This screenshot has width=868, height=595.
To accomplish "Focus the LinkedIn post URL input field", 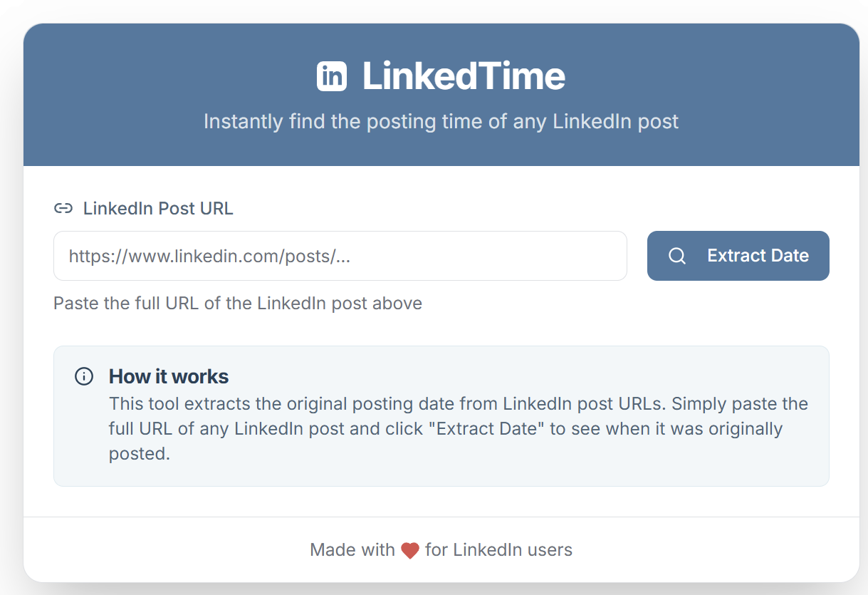I will (x=340, y=256).
